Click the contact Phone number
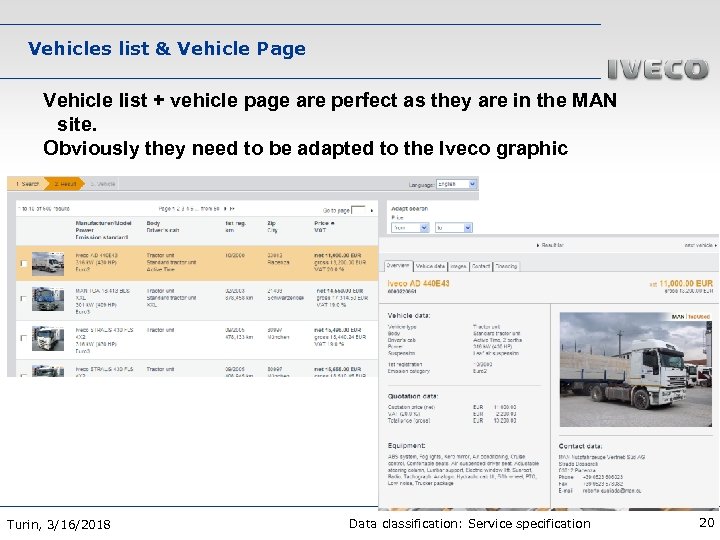Image resolution: width=720 pixels, height=540 pixels. 602,477
